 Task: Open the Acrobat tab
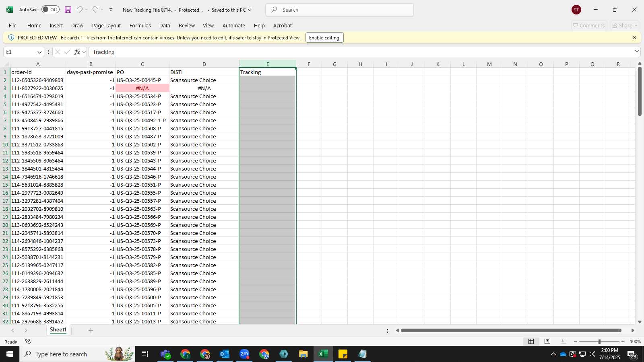(x=283, y=25)
